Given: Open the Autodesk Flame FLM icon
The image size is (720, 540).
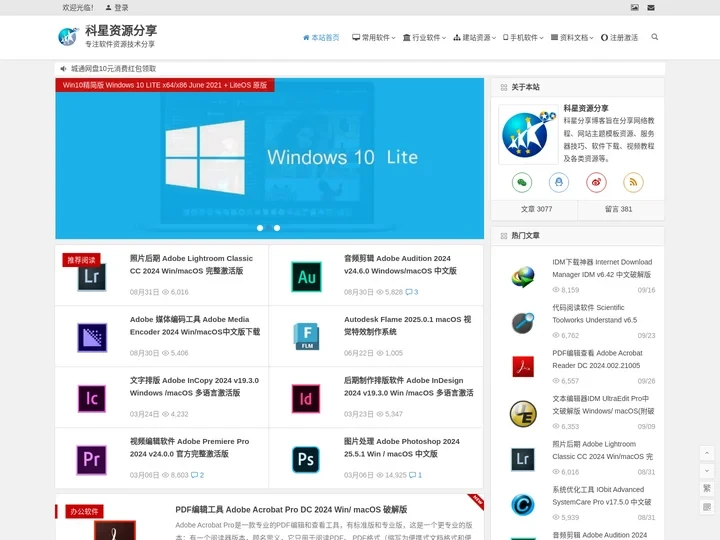Looking at the screenshot, I should pos(306,337).
